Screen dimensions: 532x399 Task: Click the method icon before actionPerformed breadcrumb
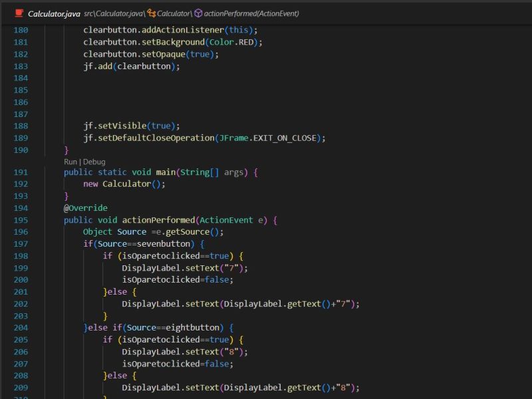198,13
